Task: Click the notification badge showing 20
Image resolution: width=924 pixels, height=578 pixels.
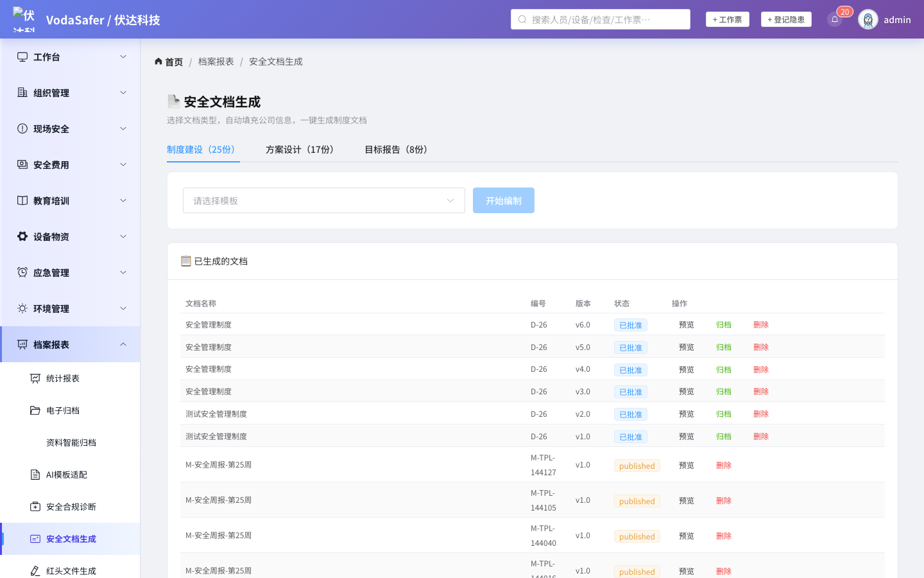Action: tap(844, 12)
